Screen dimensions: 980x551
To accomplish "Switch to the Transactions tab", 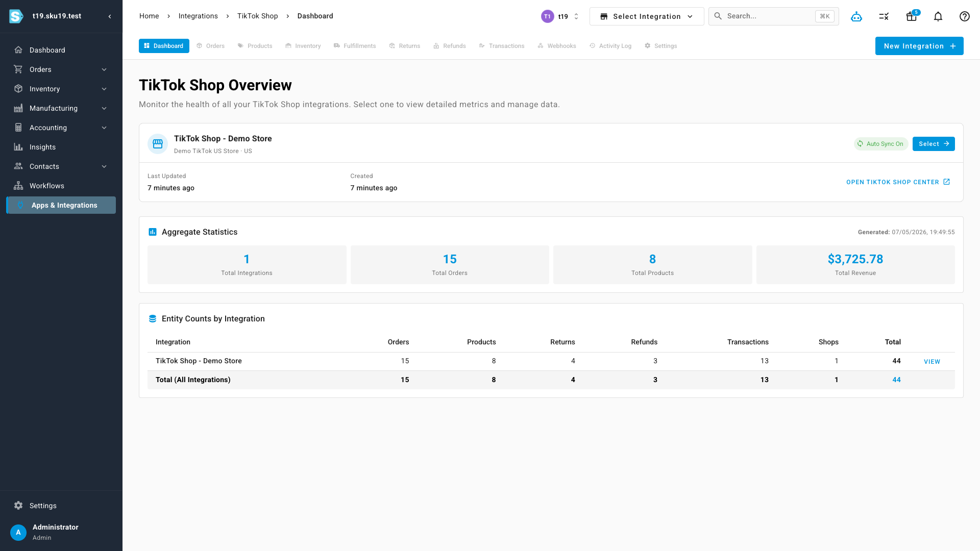I will point(502,46).
